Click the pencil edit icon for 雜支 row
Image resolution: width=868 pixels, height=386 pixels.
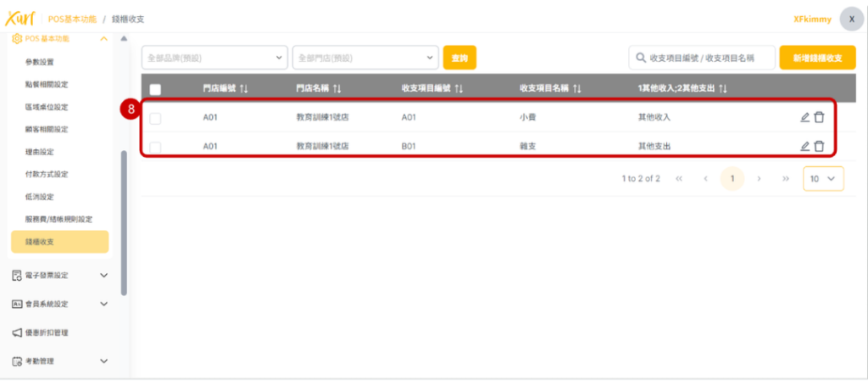[x=804, y=146]
